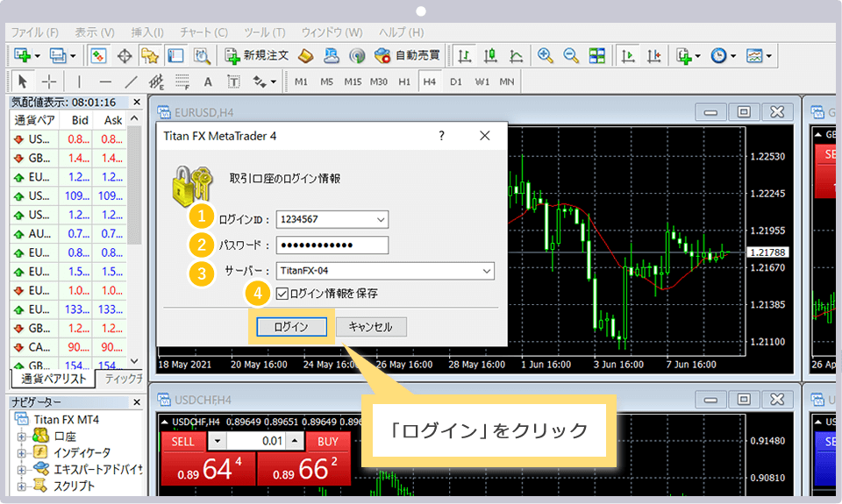Screen dimensions: 842x504
Task: Toggle the Terminal window icon
Action: click(175, 55)
